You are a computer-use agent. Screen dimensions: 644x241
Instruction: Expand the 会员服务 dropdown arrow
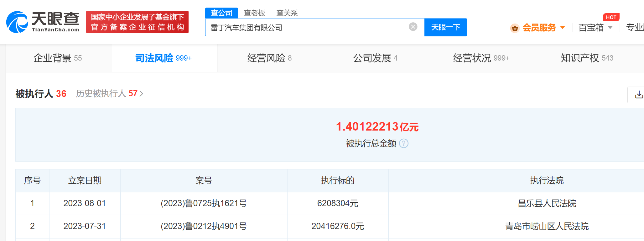(563, 28)
